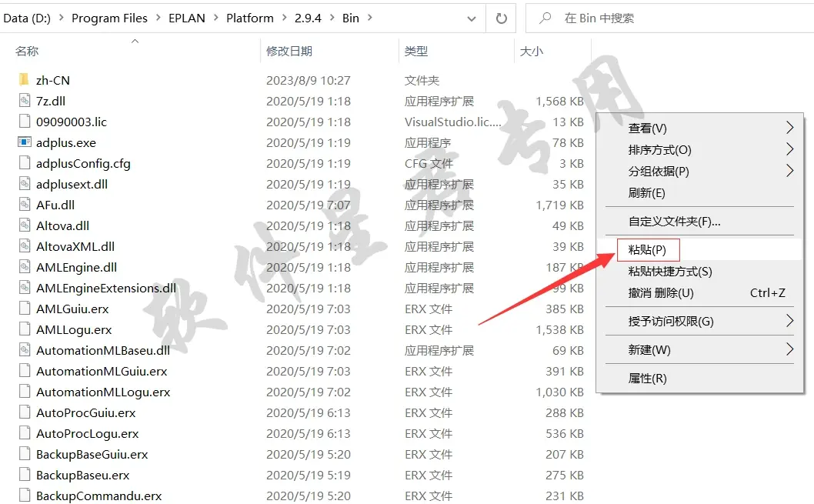Sort by the 名称 column header

(x=26, y=51)
